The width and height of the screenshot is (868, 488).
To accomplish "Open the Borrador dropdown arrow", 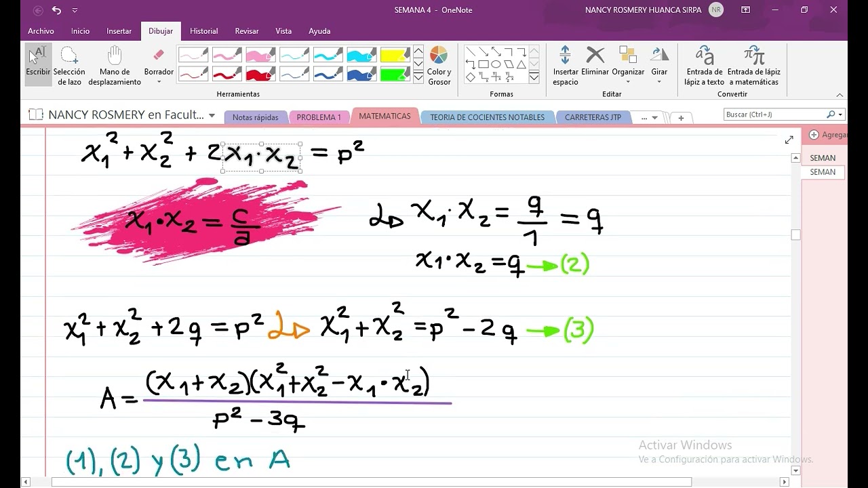I will [x=159, y=82].
